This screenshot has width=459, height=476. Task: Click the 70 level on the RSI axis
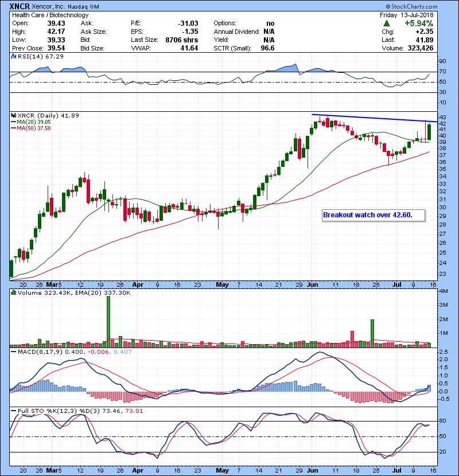tap(442, 72)
